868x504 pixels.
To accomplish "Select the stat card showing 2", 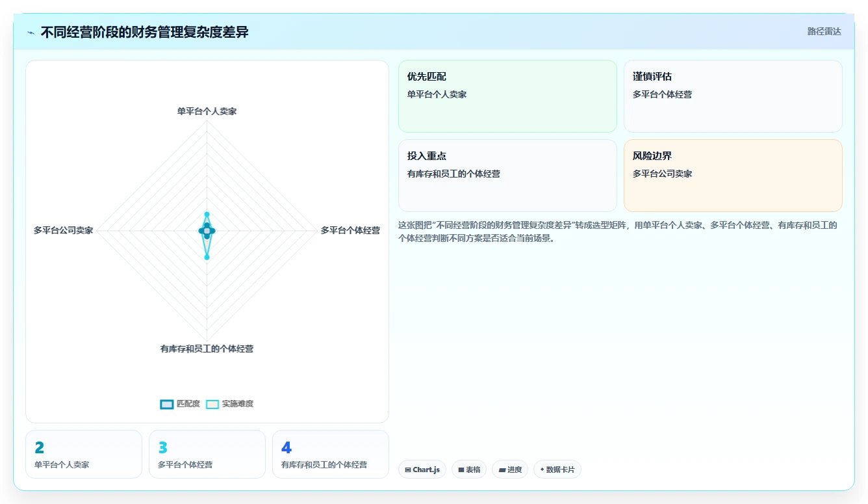I will [x=84, y=454].
